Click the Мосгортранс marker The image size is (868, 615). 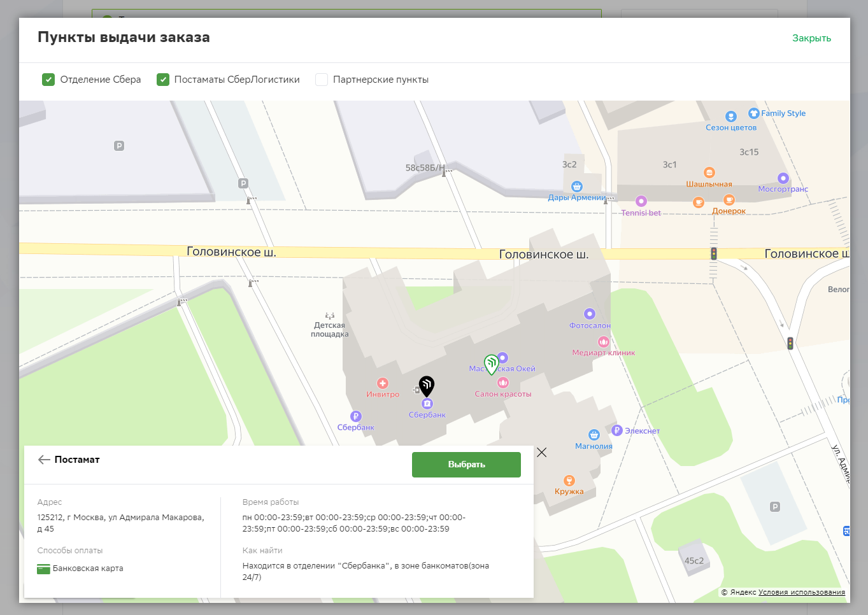[x=783, y=178]
